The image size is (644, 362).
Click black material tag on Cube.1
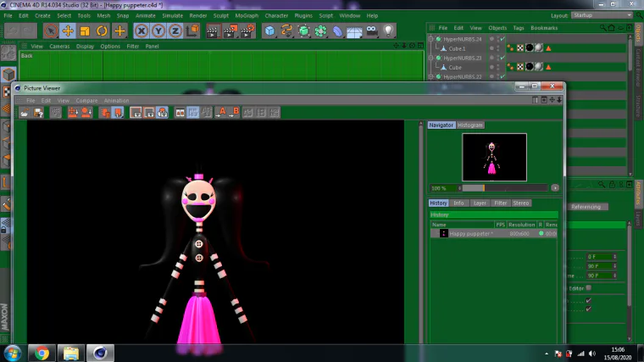[530, 48]
